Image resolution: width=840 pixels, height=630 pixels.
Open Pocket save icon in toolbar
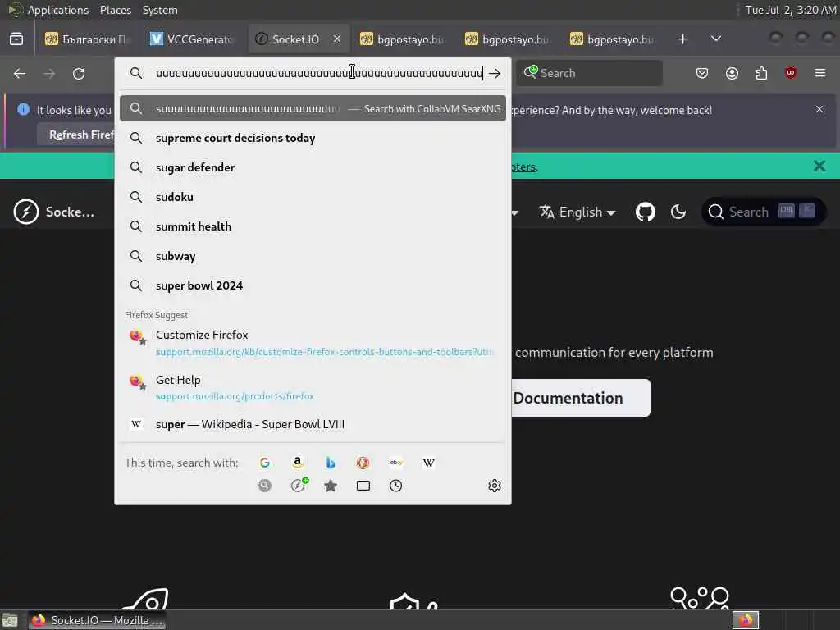702,73
